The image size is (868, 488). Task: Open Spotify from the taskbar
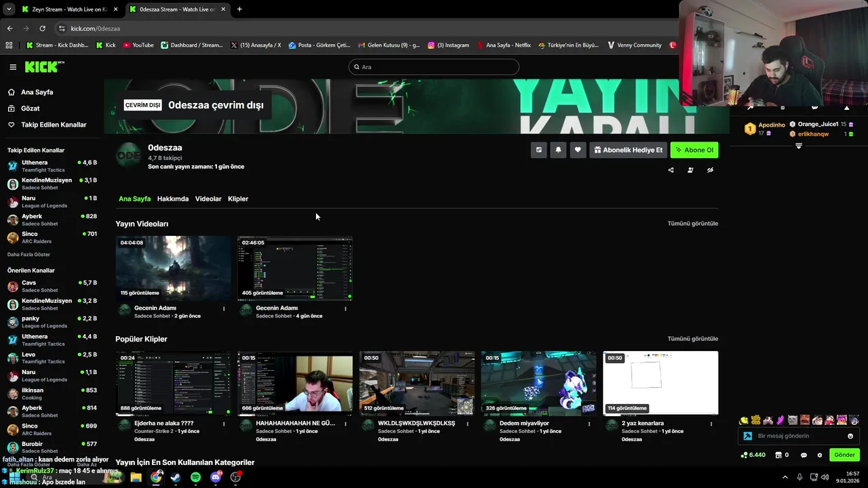click(x=195, y=477)
